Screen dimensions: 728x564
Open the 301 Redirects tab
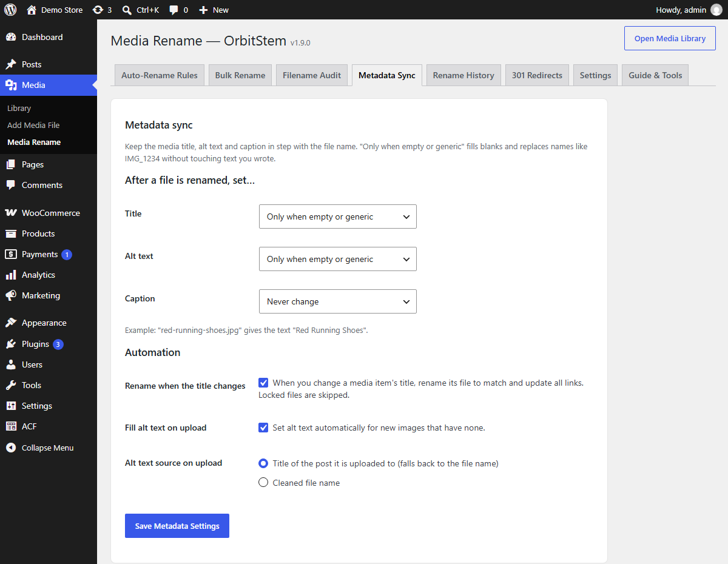point(537,75)
